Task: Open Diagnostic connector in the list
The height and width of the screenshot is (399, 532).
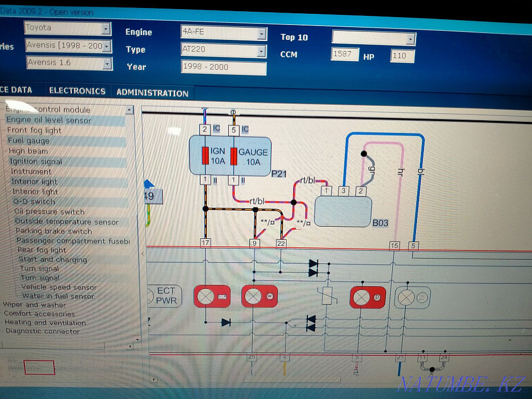Action: (43, 331)
